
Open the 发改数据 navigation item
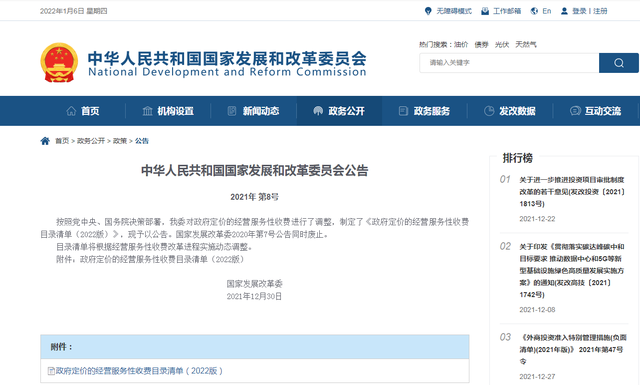point(509,111)
